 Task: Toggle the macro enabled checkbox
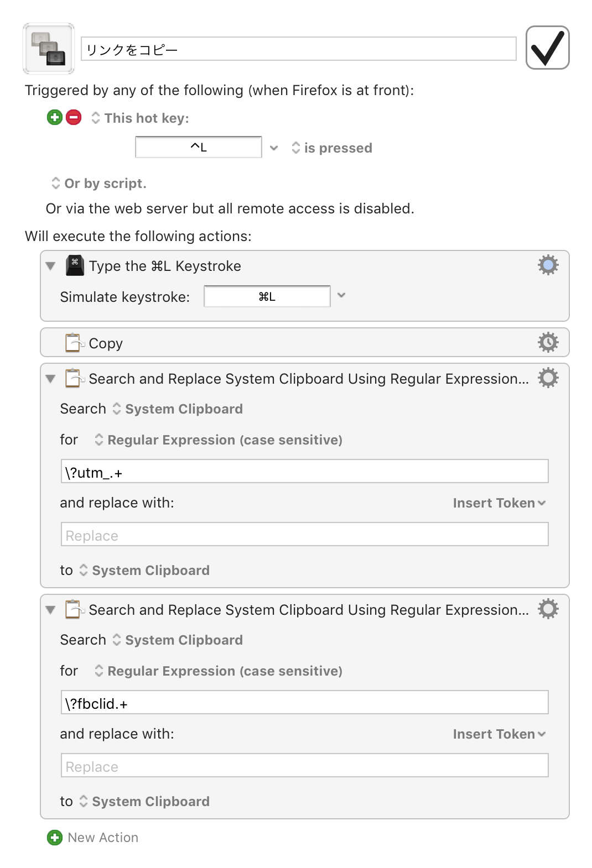(547, 48)
